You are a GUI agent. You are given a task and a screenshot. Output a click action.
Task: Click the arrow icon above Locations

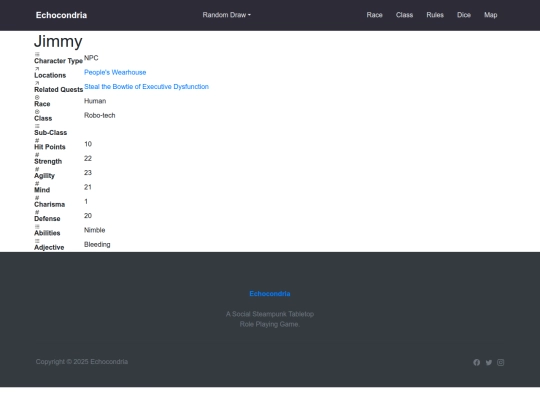click(x=37, y=69)
